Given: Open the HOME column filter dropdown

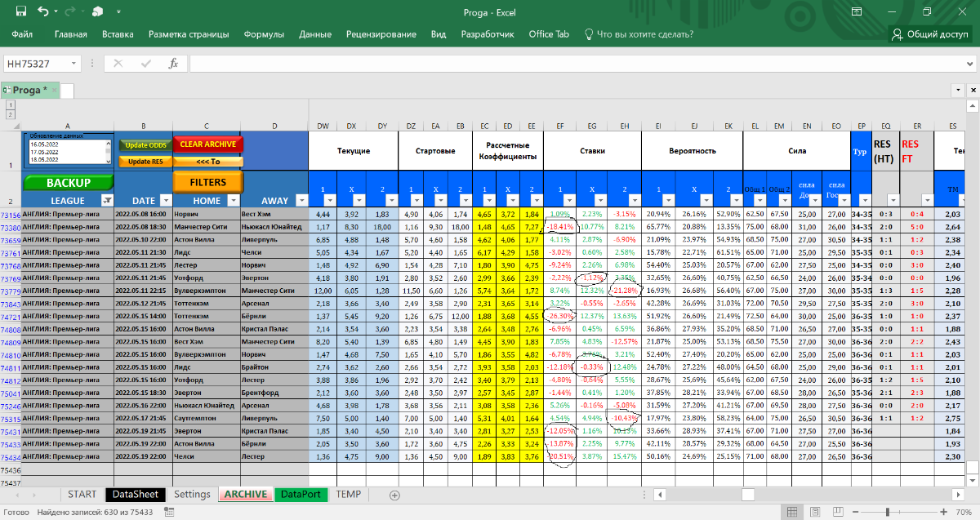Looking at the screenshot, I should [233, 200].
